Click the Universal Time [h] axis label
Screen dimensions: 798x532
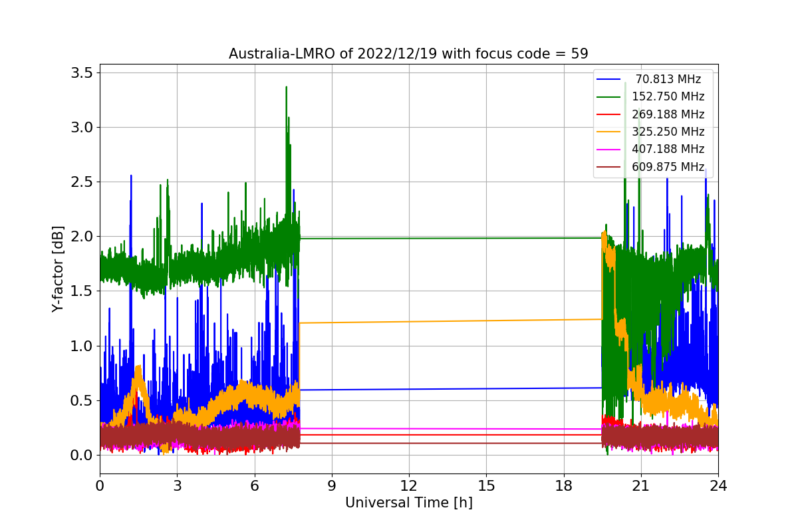click(408, 503)
